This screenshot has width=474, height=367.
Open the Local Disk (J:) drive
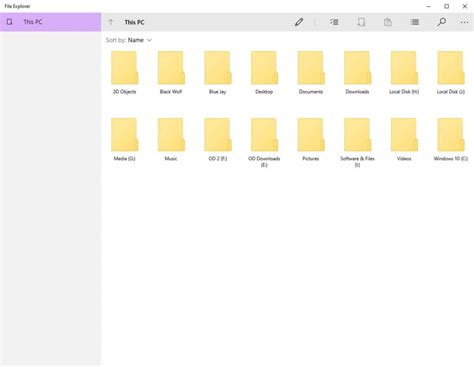451,73
